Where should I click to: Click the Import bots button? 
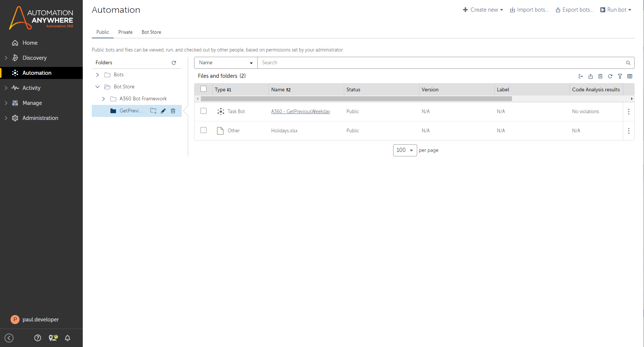529,10
